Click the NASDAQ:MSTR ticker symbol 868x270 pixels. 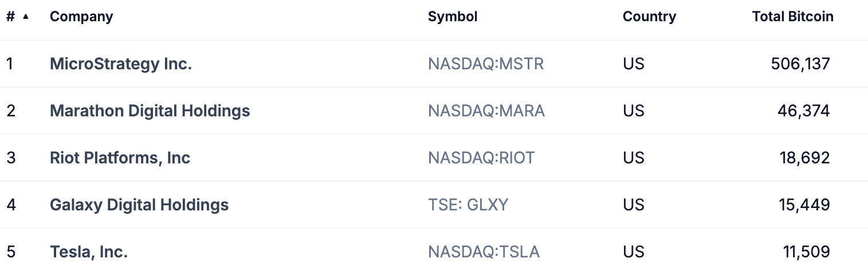coord(486,64)
